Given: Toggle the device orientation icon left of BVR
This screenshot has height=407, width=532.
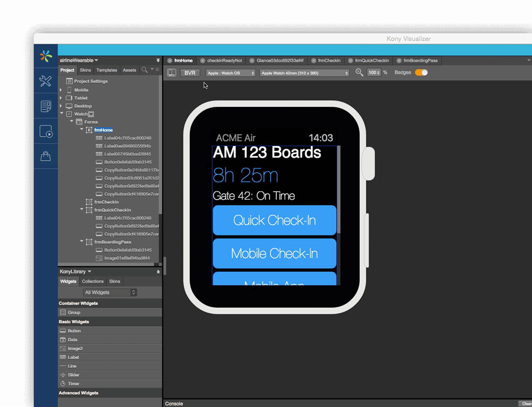Looking at the screenshot, I should [171, 72].
